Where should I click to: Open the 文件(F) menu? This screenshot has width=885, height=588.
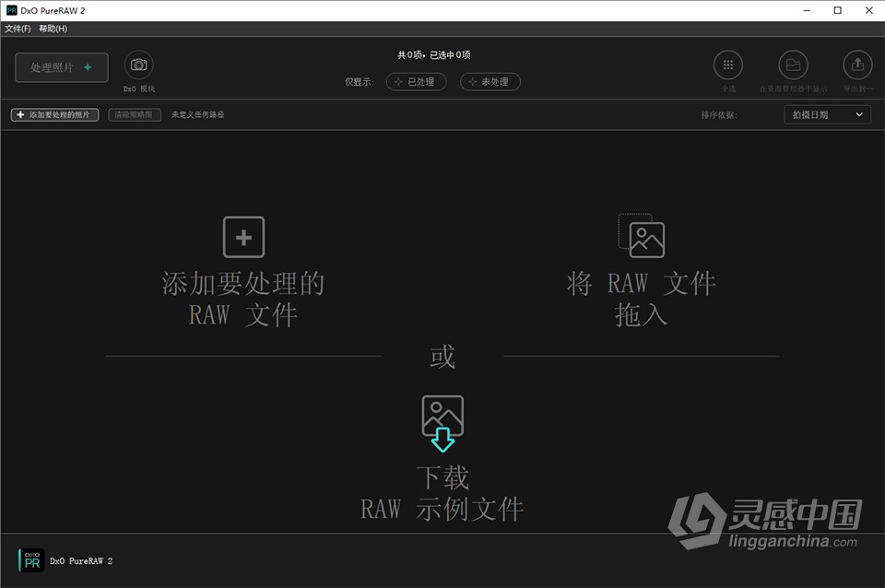coord(16,29)
